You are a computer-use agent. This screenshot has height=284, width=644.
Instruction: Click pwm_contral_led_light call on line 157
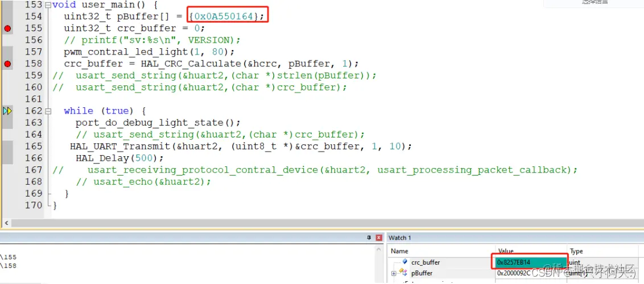(148, 52)
